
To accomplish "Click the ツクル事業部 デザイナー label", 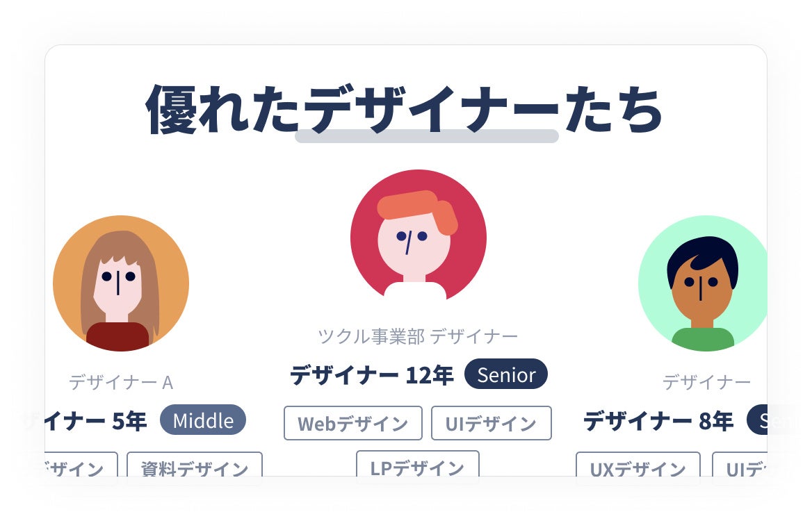I will (418, 336).
